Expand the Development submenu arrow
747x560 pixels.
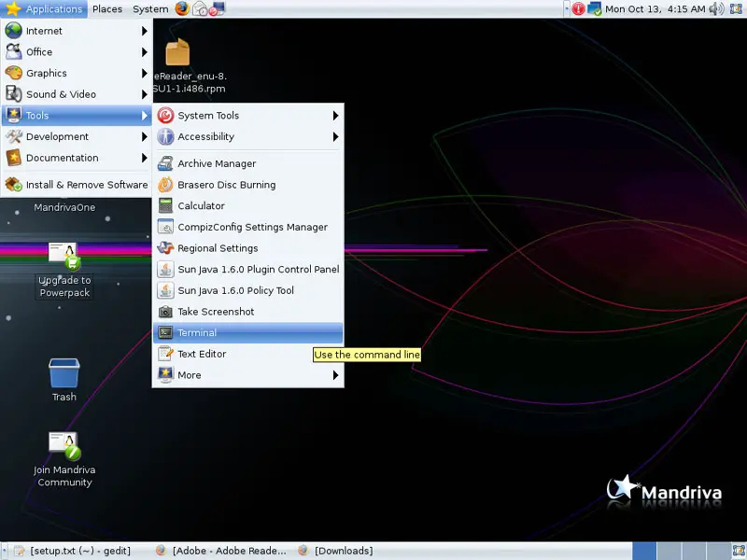coord(145,136)
